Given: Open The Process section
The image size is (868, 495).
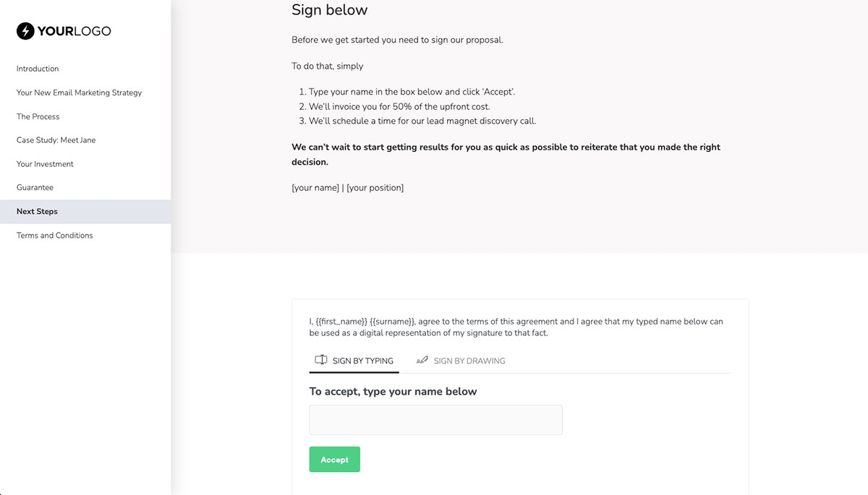Looking at the screenshot, I should pos(38,116).
